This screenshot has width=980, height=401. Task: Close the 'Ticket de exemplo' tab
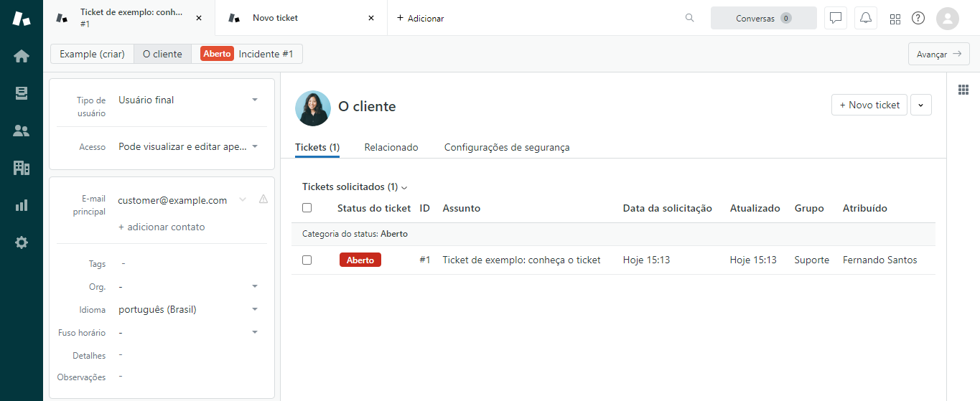[x=199, y=18]
